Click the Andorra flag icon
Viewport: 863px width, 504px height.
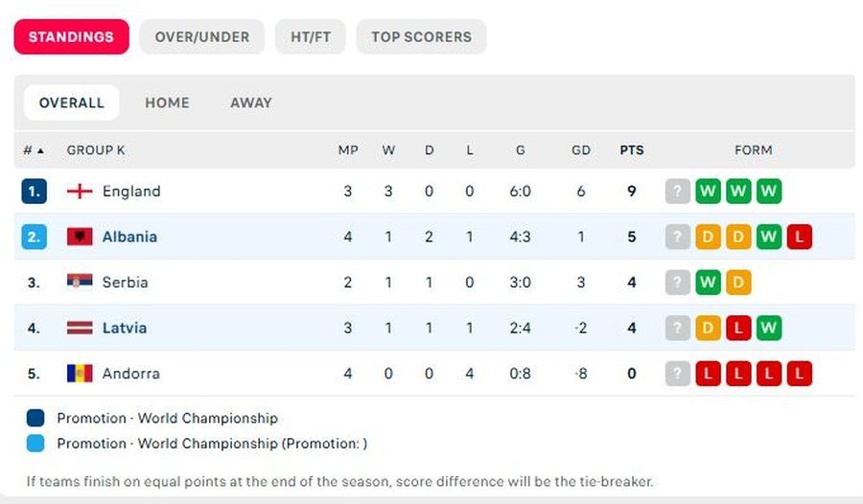pyautogui.click(x=80, y=373)
